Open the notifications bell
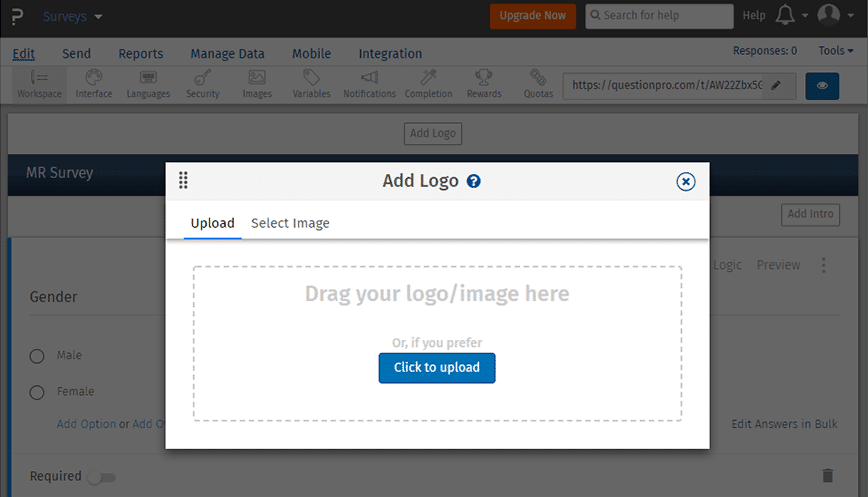Image resolution: width=868 pixels, height=497 pixels. coord(785,15)
